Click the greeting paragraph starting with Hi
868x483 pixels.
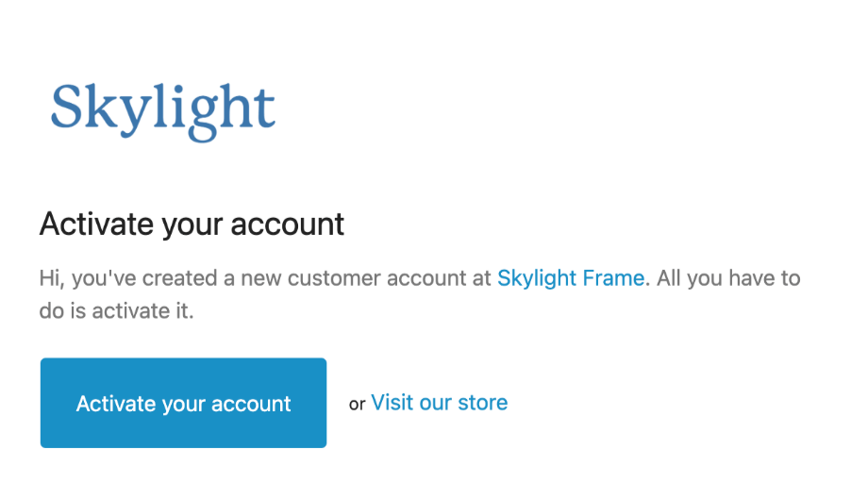[264, 278]
